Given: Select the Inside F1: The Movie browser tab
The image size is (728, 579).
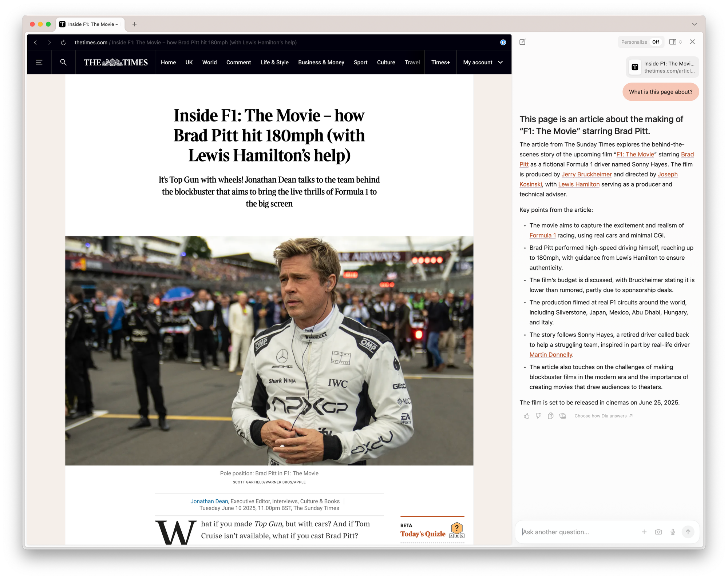Looking at the screenshot, I should point(91,24).
